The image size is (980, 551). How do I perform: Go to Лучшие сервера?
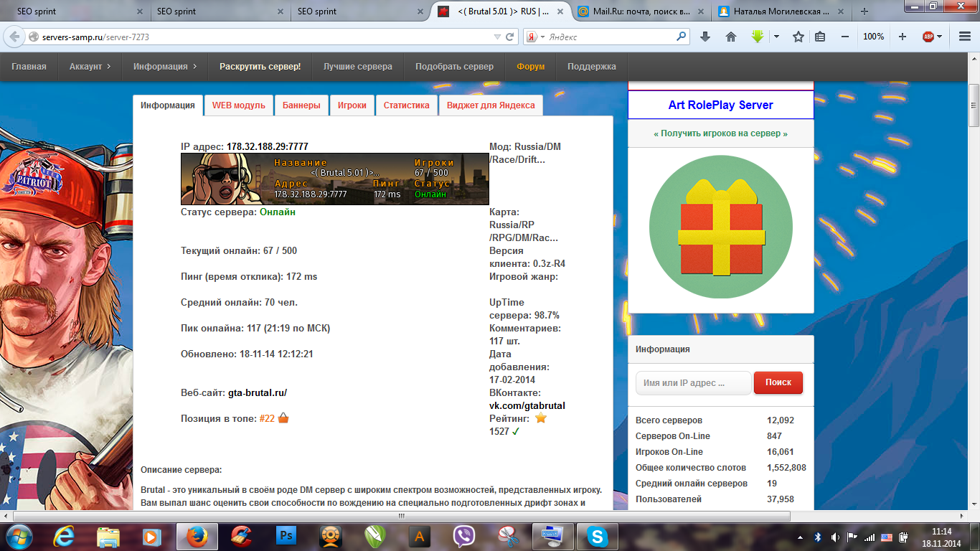(x=357, y=66)
